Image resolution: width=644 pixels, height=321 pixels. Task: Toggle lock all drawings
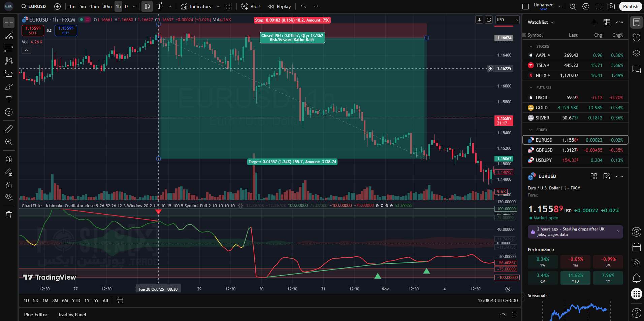9,185
